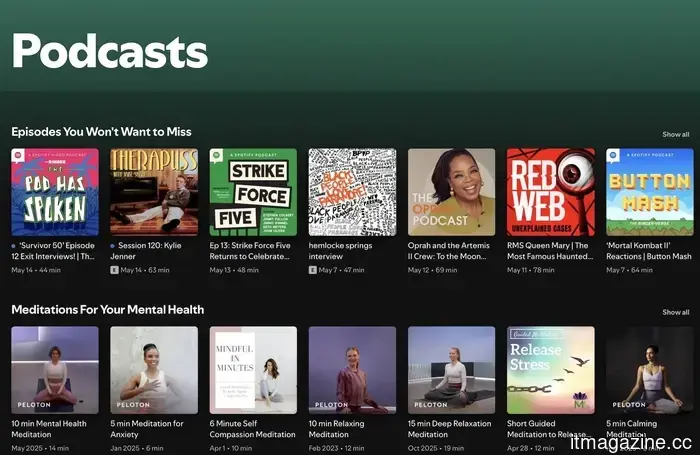The width and height of the screenshot is (700, 455).
Task: Open Release Stress guided meditation cover
Action: [550, 370]
